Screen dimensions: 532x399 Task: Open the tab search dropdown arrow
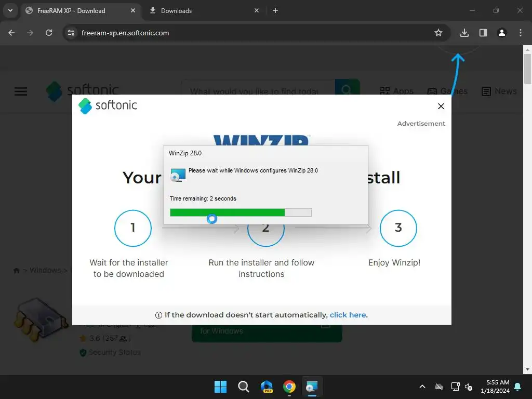tap(10, 10)
